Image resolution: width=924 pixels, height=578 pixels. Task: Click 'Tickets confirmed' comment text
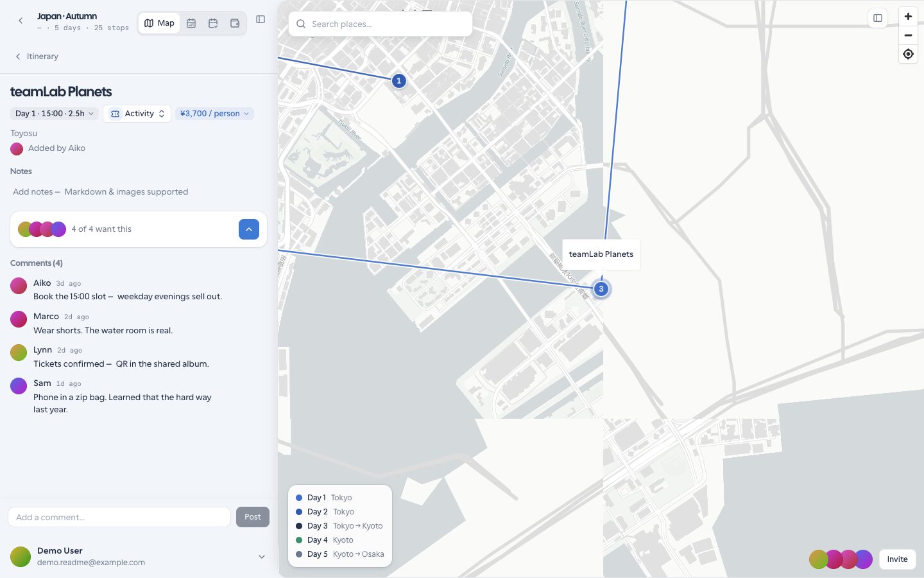click(121, 364)
